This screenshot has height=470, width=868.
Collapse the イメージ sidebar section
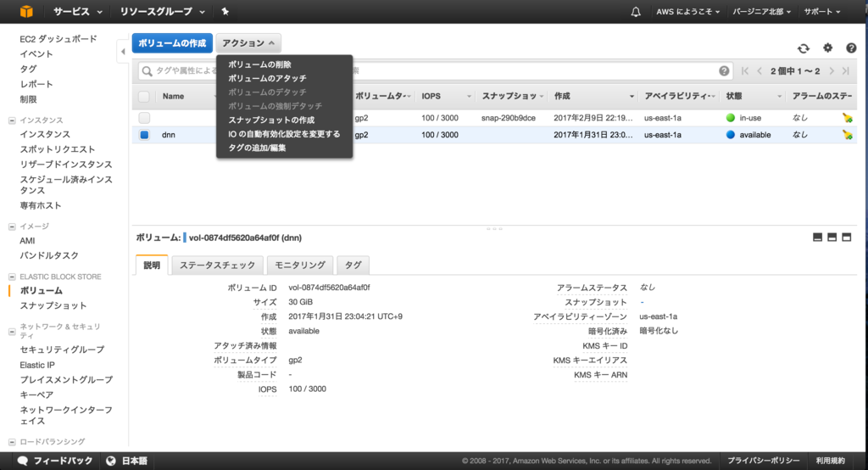(12, 227)
